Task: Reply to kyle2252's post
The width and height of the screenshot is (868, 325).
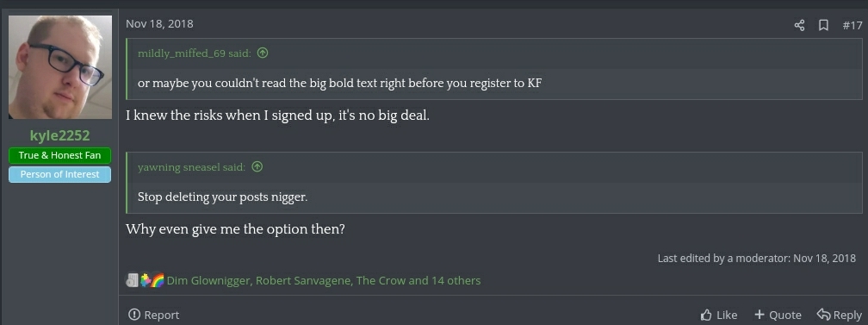Action: (840, 315)
